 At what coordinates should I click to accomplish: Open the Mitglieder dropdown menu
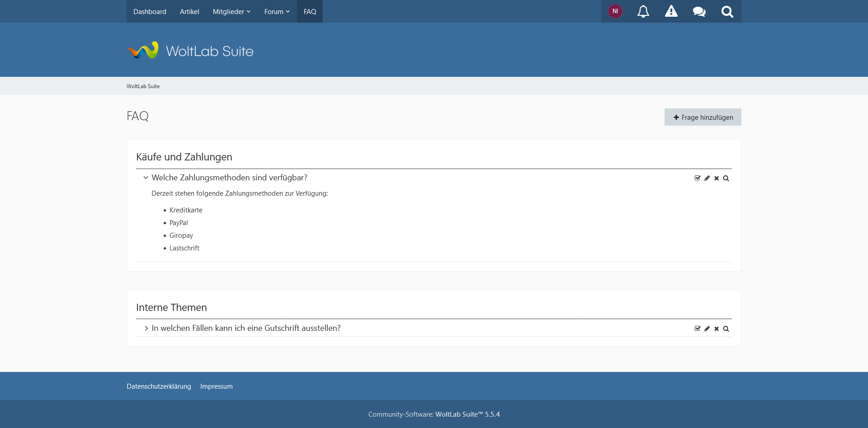tap(231, 11)
